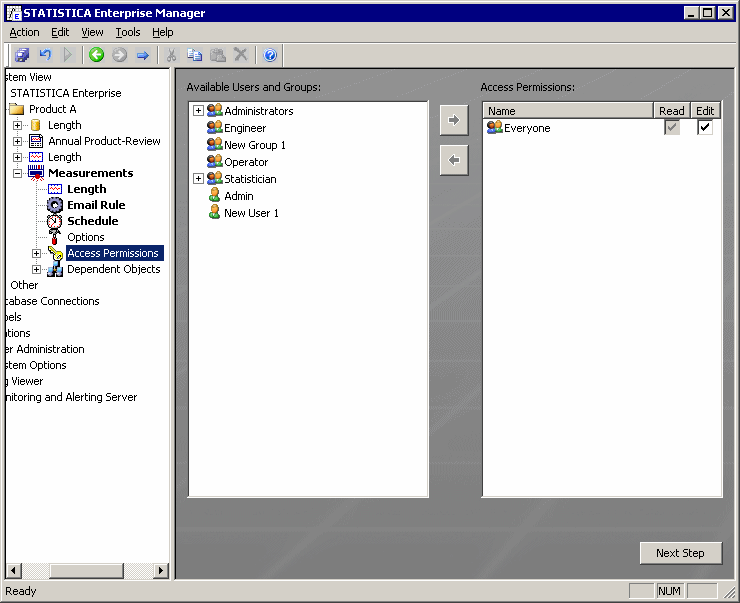Click the blue Undo arrow icon

point(45,55)
